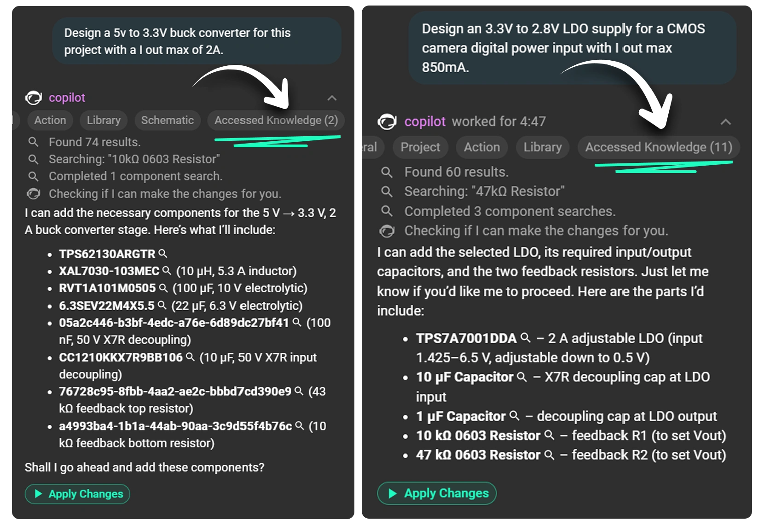
Task: Open Accessed Knowledge (11) tab
Action: [x=658, y=147]
